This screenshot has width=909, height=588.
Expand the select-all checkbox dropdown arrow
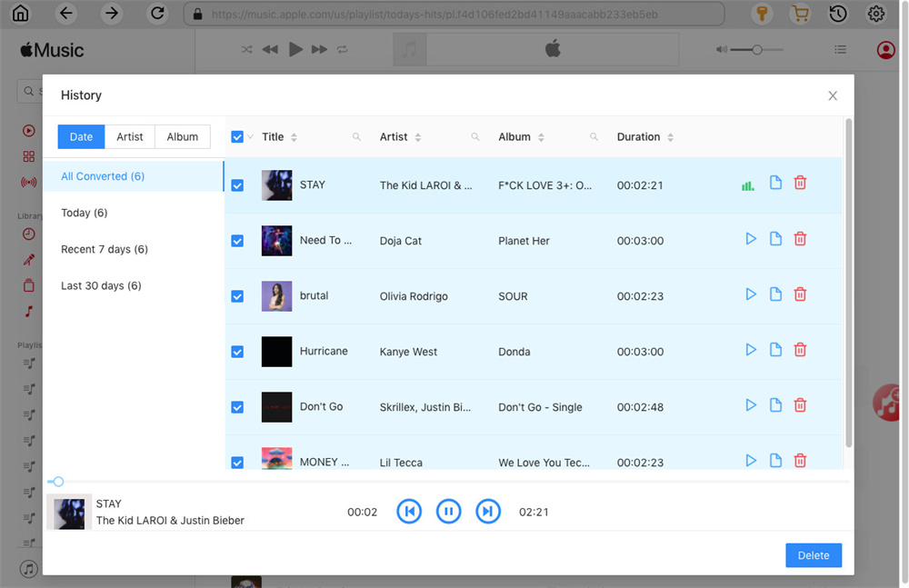coord(251,137)
